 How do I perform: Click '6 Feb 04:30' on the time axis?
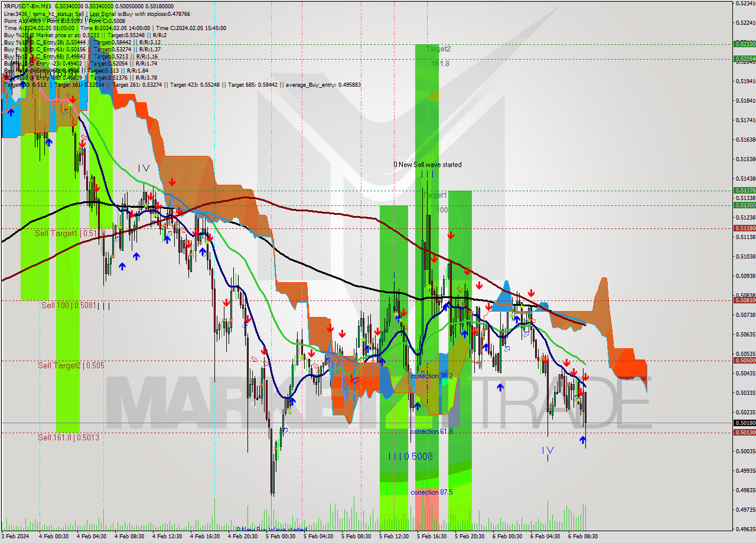point(545,537)
